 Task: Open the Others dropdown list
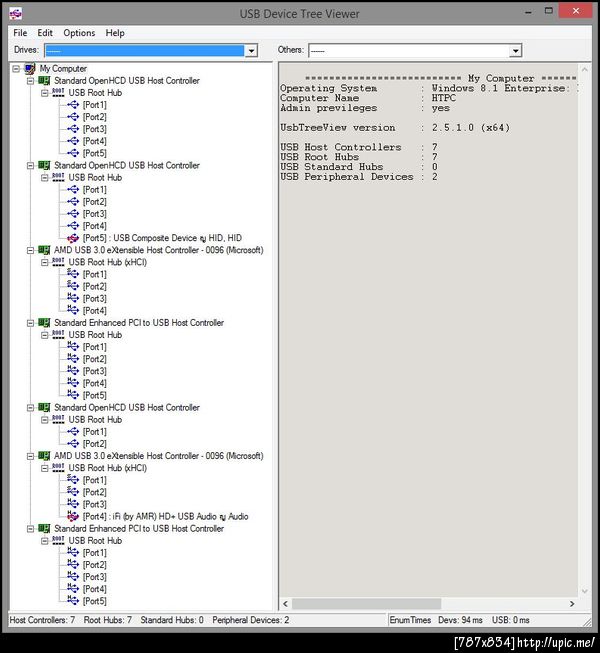[515, 50]
